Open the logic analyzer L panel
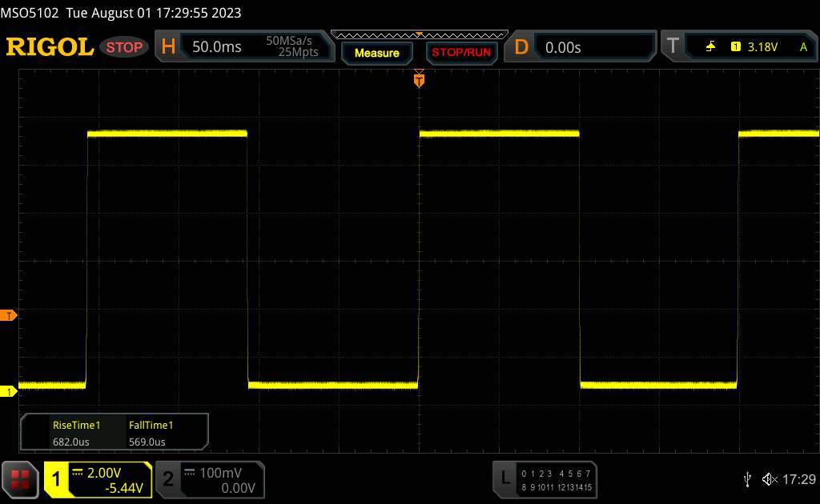Viewport: 820px width, 504px height. pyautogui.click(x=504, y=478)
